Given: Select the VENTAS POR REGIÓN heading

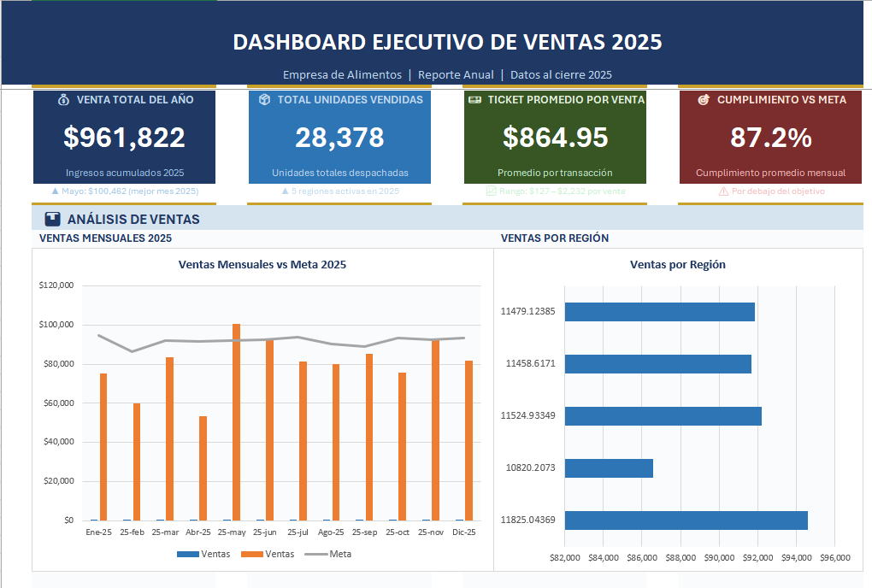Looking at the screenshot, I should (555, 238).
